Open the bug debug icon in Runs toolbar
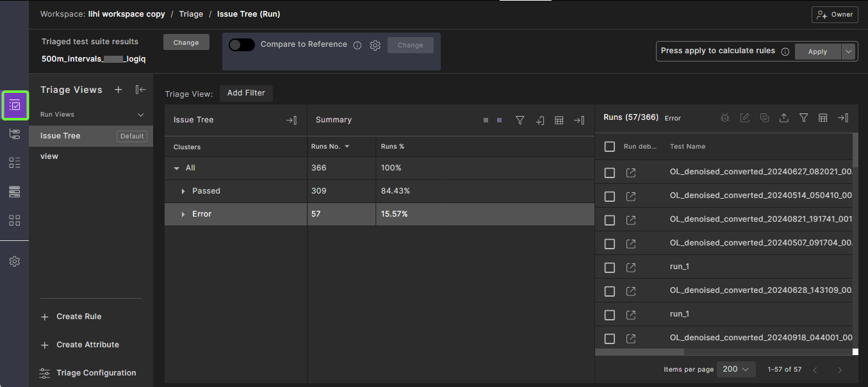The width and height of the screenshot is (868, 387). (725, 118)
